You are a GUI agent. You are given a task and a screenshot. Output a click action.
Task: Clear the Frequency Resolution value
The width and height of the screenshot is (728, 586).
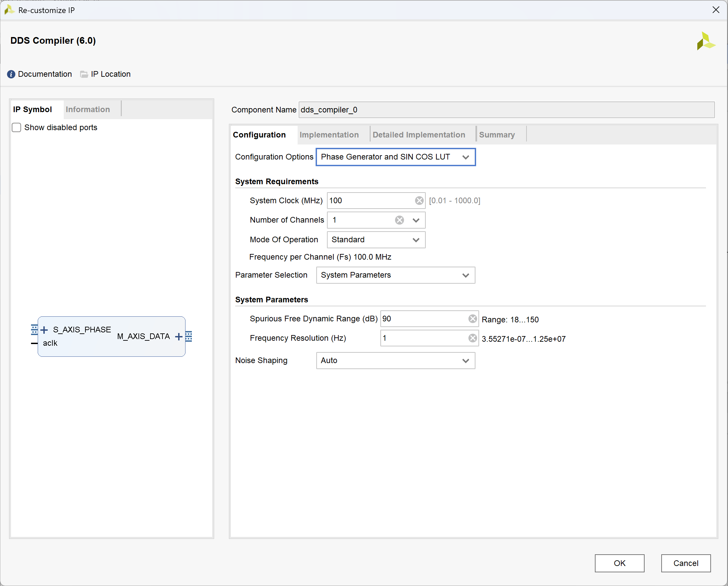coord(473,338)
